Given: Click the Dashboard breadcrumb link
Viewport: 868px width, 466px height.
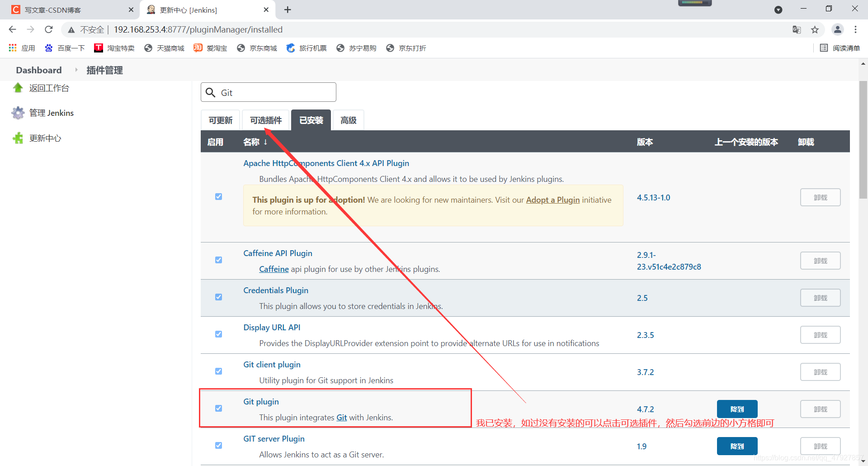Looking at the screenshot, I should point(39,70).
